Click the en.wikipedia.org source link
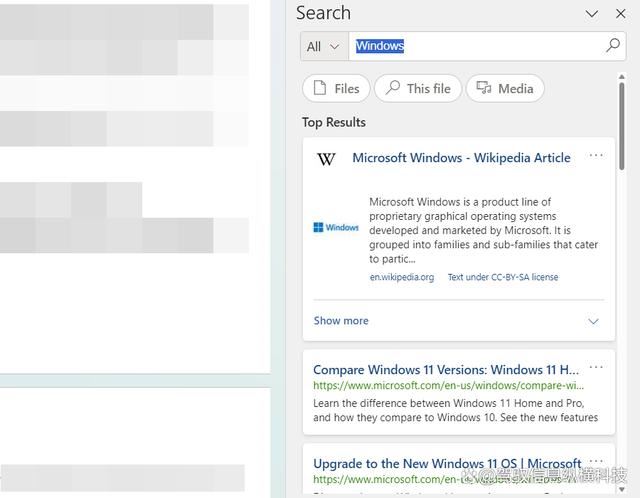This screenshot has width=640, height=498. coord(402,277)
